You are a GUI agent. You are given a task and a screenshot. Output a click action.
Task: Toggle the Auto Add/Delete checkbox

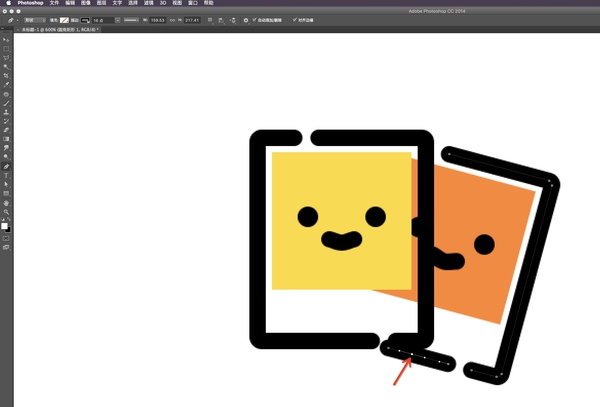(x=254, y=20)
